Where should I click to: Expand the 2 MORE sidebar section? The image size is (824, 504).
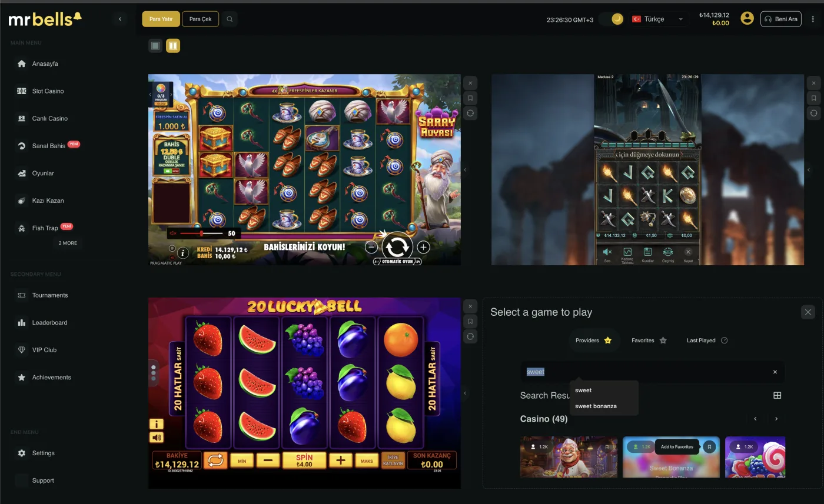67,243
